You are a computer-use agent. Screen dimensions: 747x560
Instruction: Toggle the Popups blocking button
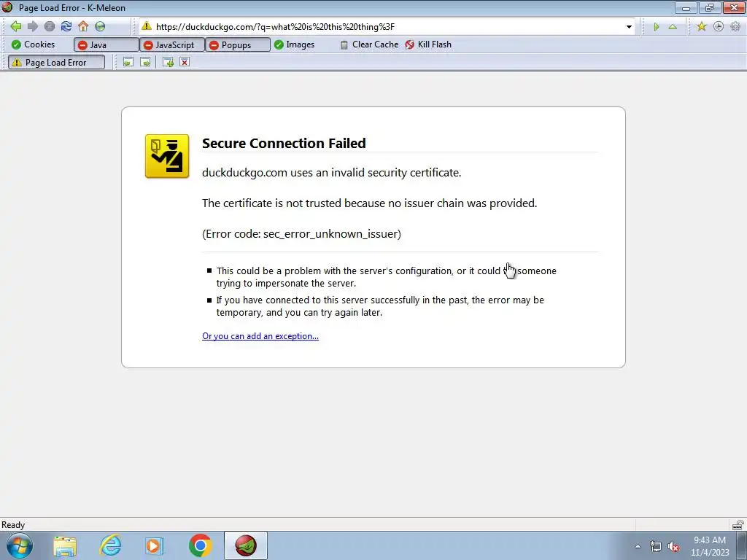point(238,44)
